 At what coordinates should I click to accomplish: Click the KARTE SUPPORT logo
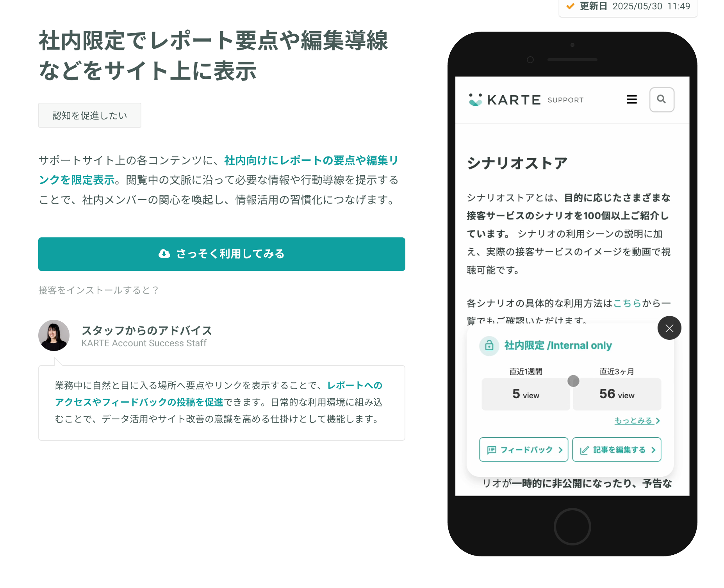pos(526,100)
